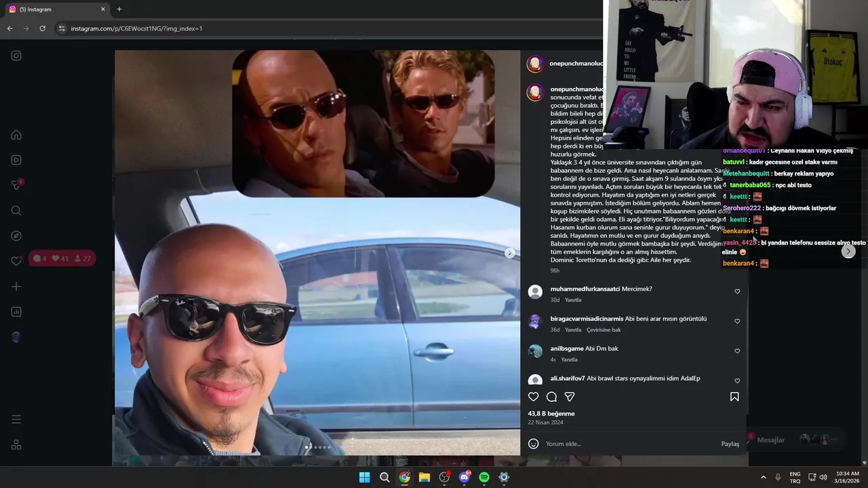The image size is (868, 488).
Task: Go back with the browser back arrow
Action: (x=9, y=28)
